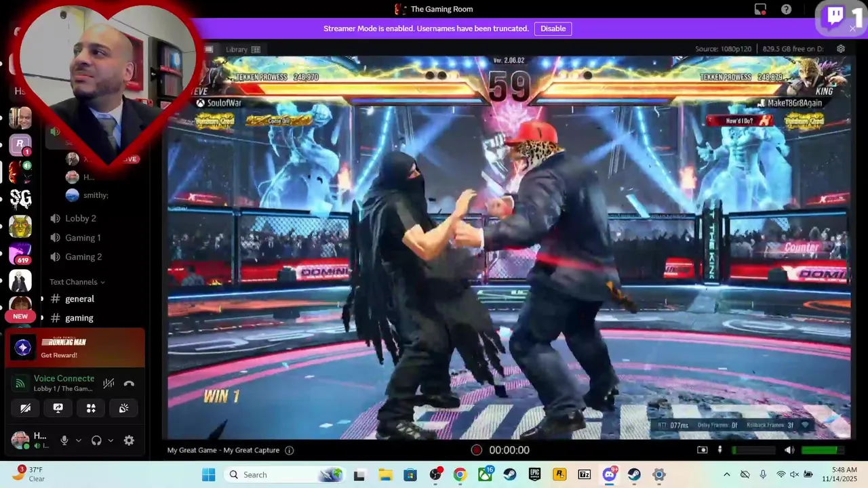Collapse the Text Channels category
868x488 pixels.
tap(77, 282)
